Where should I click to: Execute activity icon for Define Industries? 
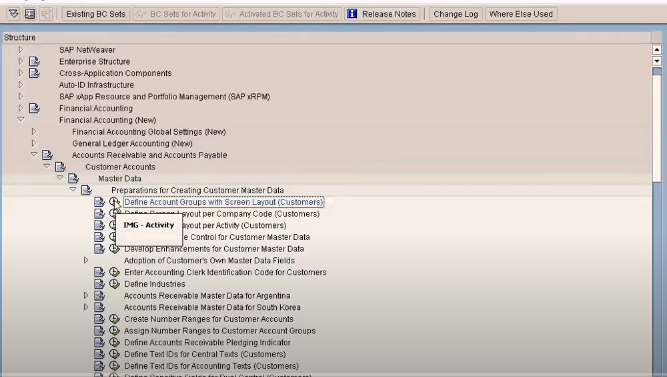point(114,284)
